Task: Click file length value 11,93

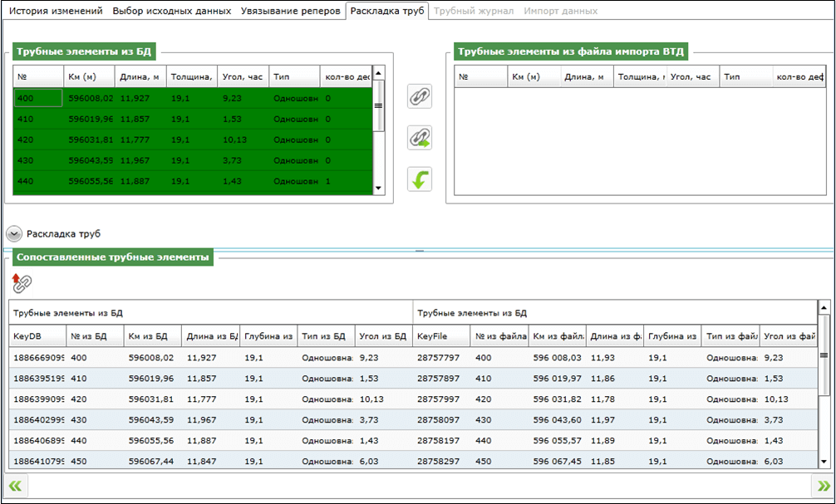Action: 602,358
